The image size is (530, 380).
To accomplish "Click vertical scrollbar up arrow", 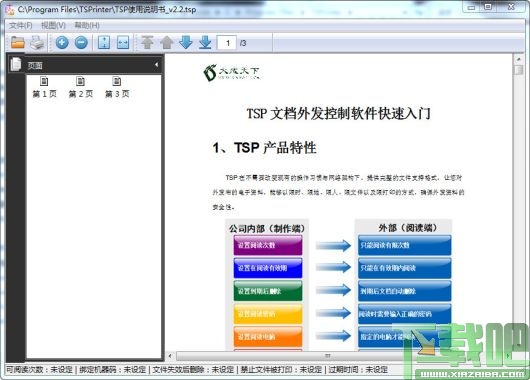I will coord(519,60).
